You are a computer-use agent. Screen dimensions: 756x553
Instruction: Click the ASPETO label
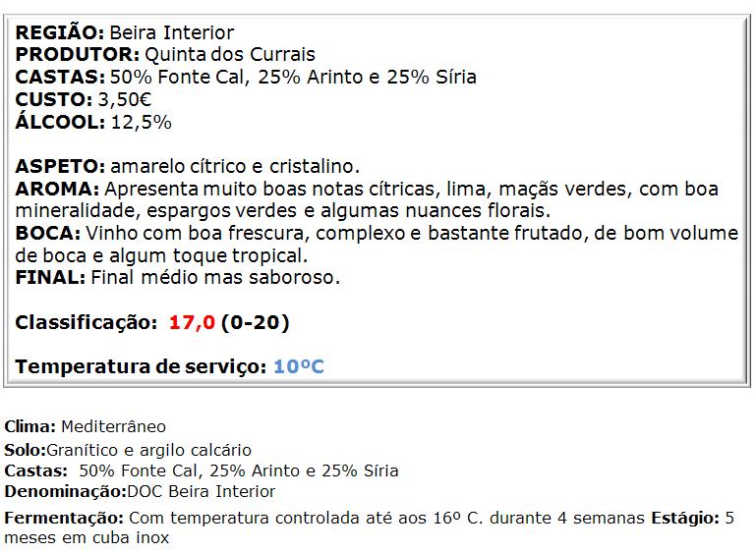point(60,167)
